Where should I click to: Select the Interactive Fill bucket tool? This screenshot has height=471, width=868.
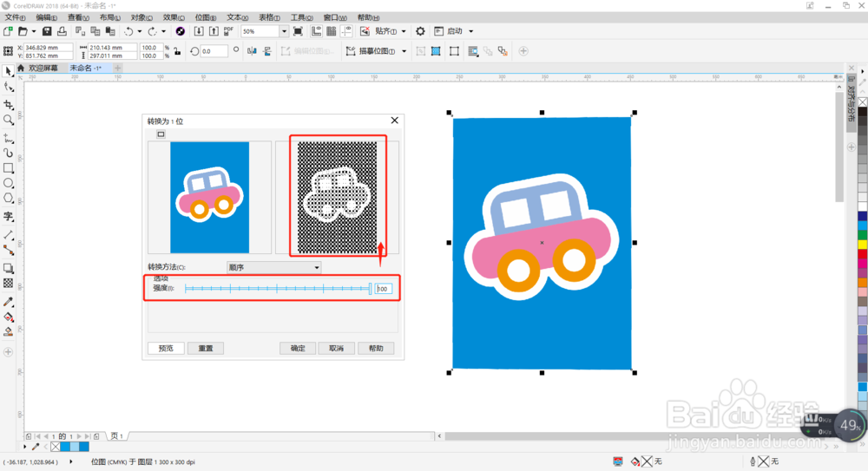pyautogui.click(x=9, y=317)
